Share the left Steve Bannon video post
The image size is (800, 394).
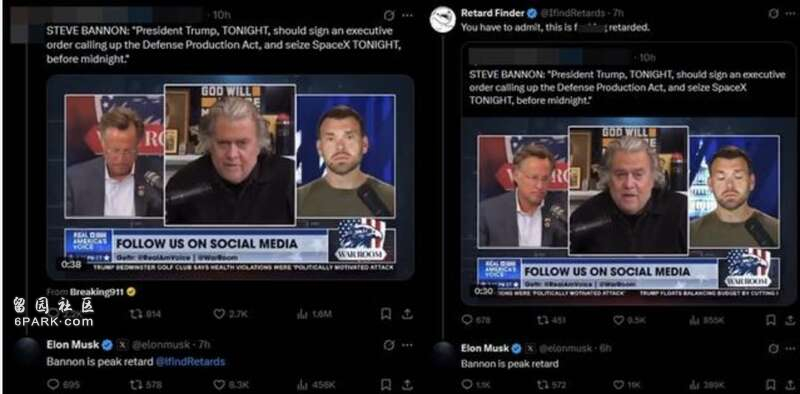coord(407,313)
